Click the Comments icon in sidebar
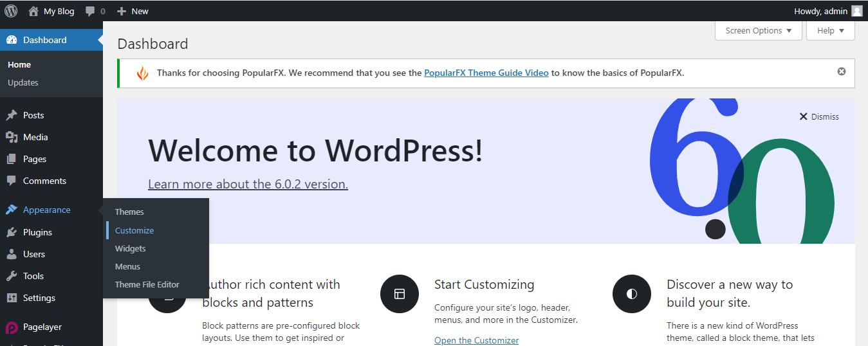This screenshot has height=346, width=868. click(x=12, y=181)
